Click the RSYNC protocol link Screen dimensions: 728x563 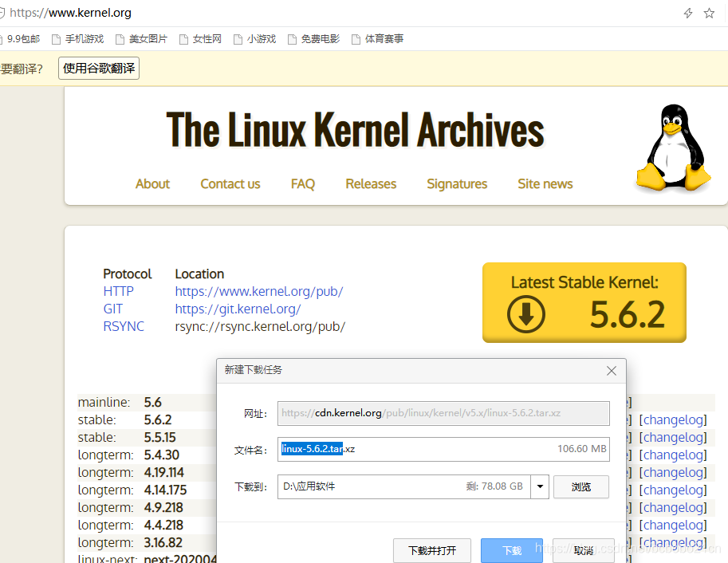coord(124,327)
